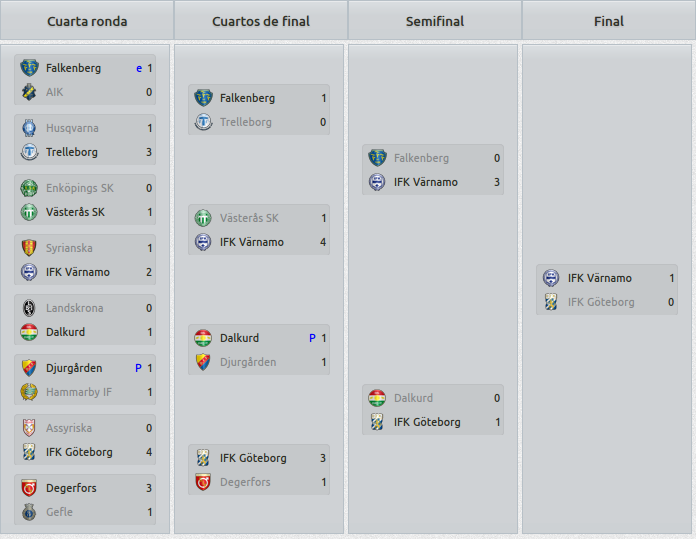Open the Falkenberg vs AIK match box

coord(85,80)
